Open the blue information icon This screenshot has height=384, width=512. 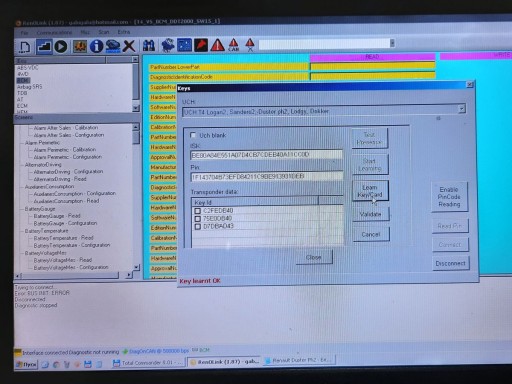click(97, 46)
